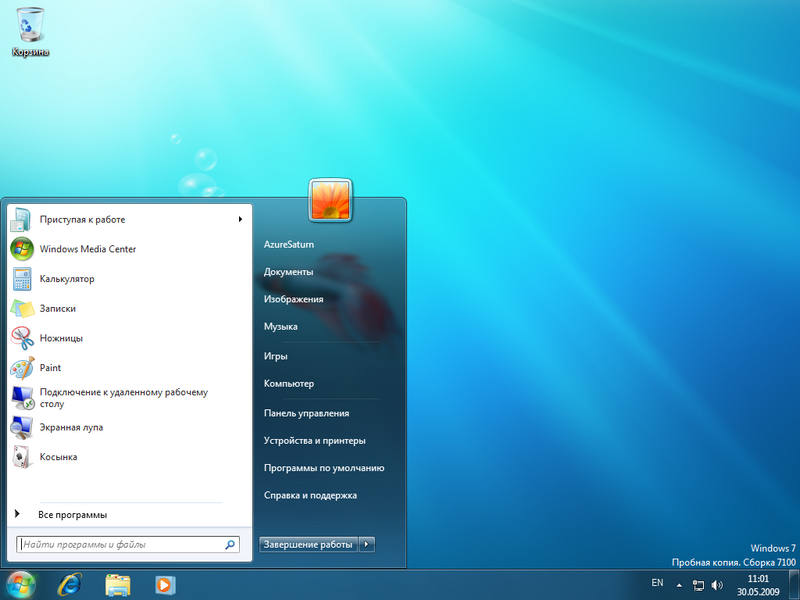The height and width of the screenshot is (600, 800).
Task: Open the Paint palette icon
Action: [22, 367]
